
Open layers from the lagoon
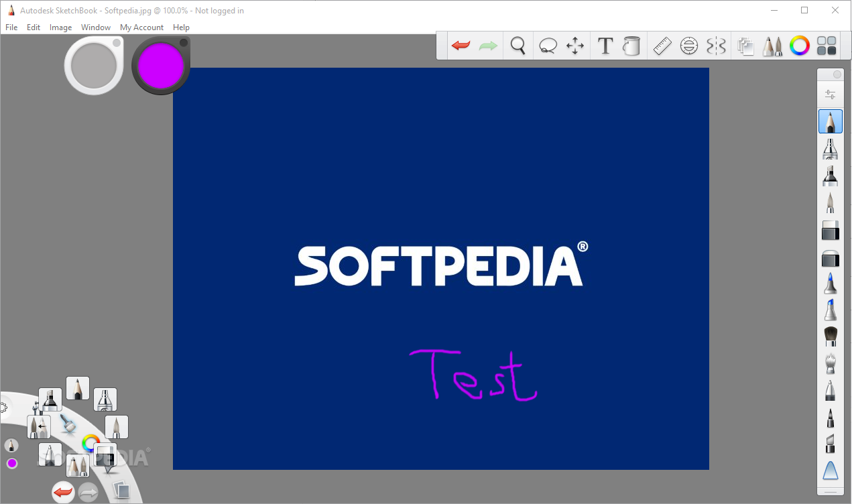click(x=121, y=490)
